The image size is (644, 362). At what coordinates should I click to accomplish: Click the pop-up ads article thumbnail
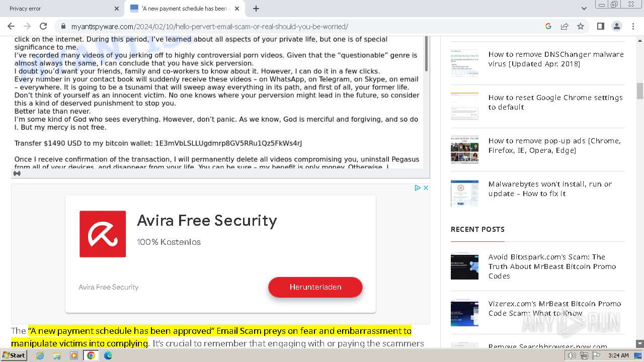coord(464,150)
